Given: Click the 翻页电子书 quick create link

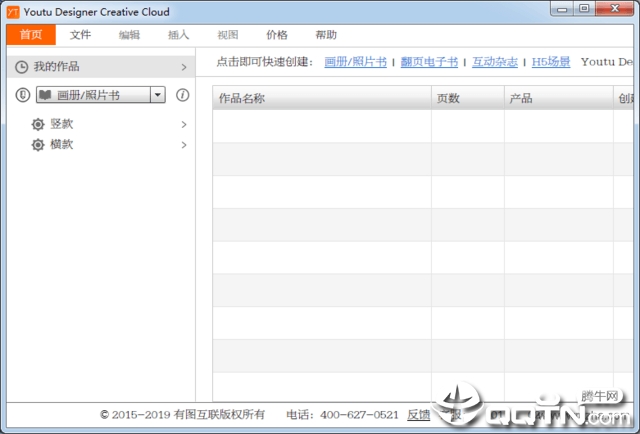Looking at the screenshot, I should tap(429, 62).
